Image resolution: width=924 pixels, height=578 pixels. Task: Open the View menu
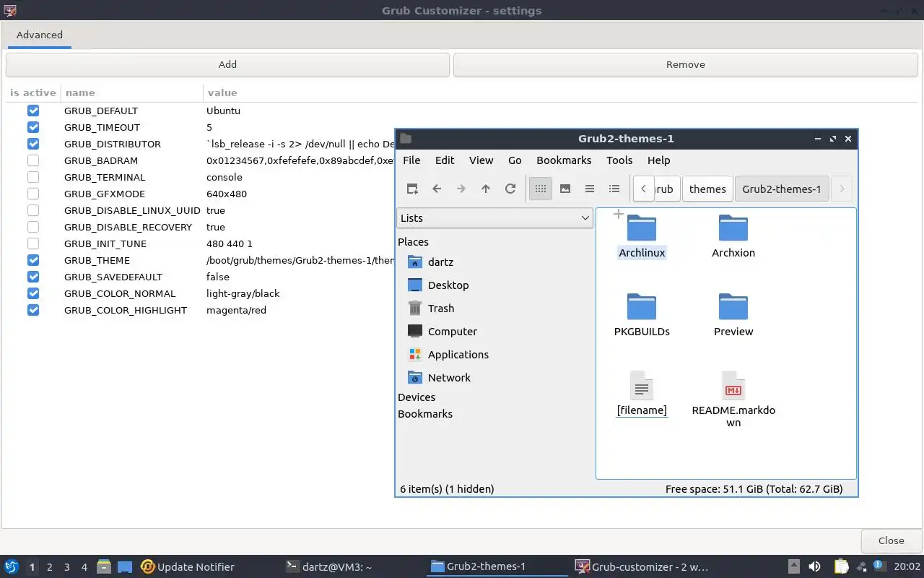481,160
